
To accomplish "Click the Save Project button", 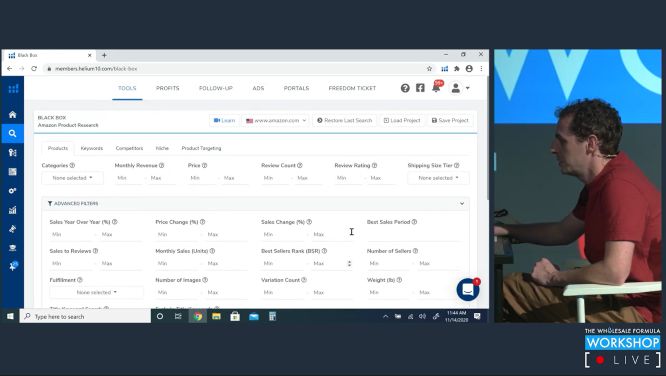I will (x=450, y=121).
